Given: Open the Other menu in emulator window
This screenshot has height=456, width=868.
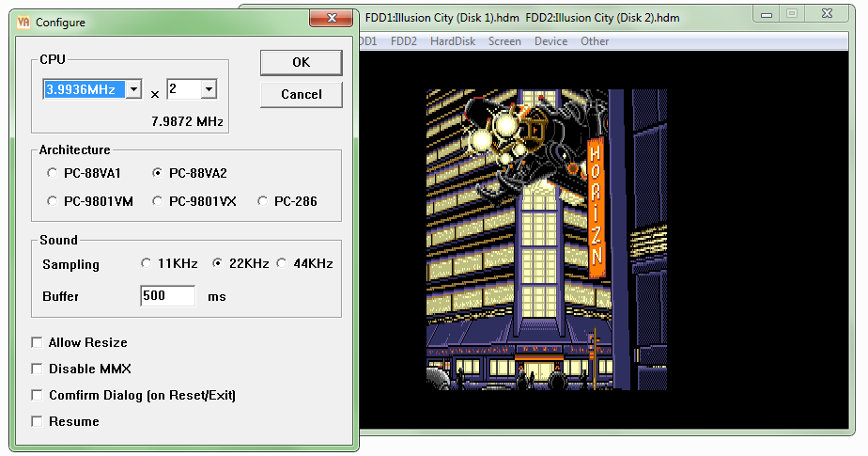Looking at the screenshot, I should coord(595,41).
